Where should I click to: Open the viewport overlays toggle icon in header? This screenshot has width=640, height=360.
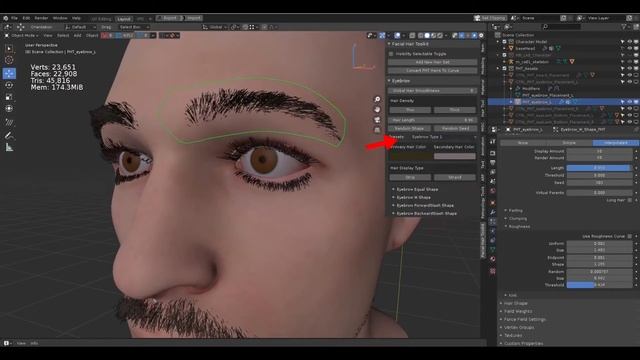pos(397,36)
